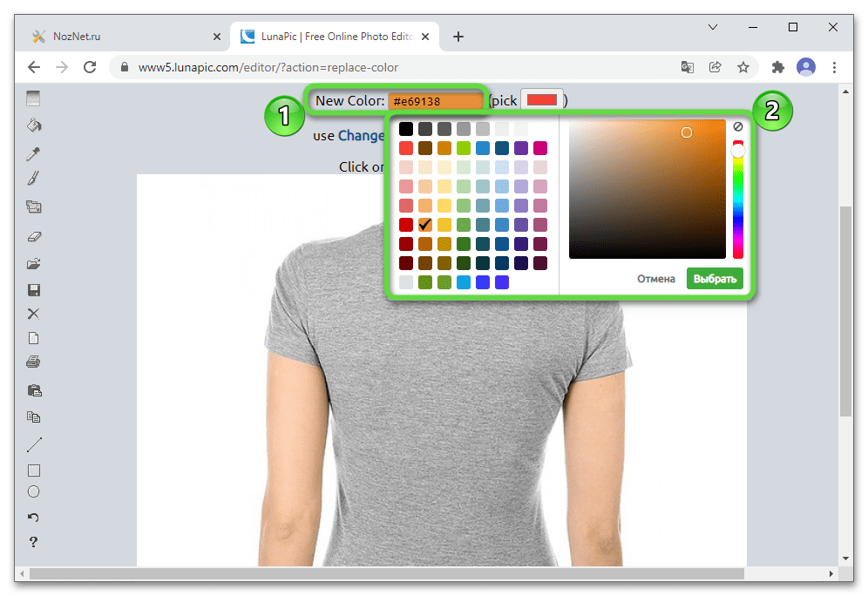This screenshot has width=868, height=596.
Task: Select the bright green swatch in second row
Action: point(464,148)
